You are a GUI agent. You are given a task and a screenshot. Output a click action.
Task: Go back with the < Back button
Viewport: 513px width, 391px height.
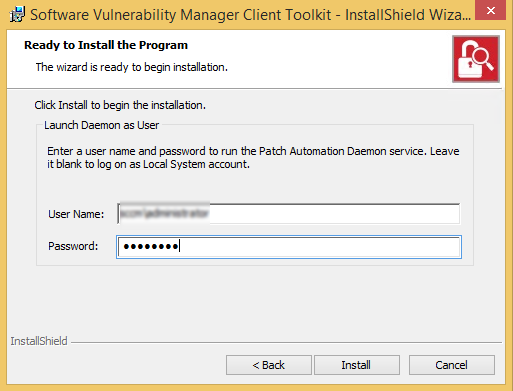coord(269,365)
